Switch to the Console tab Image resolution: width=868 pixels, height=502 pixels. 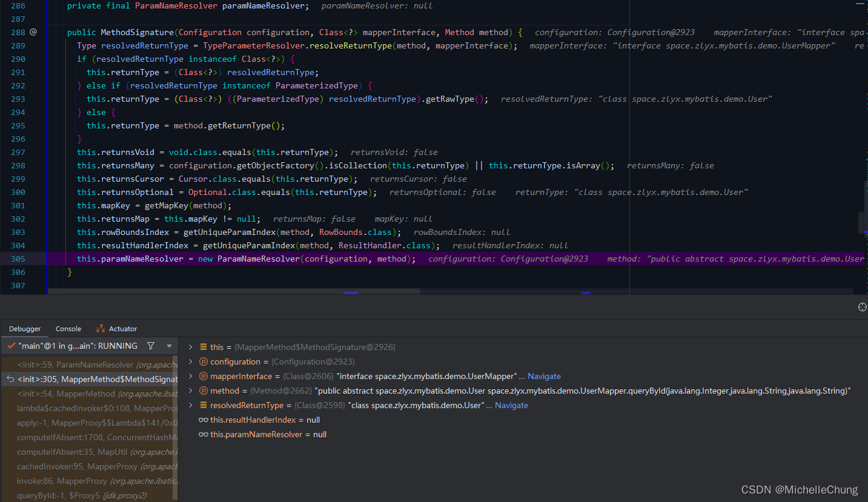point(68,329)
